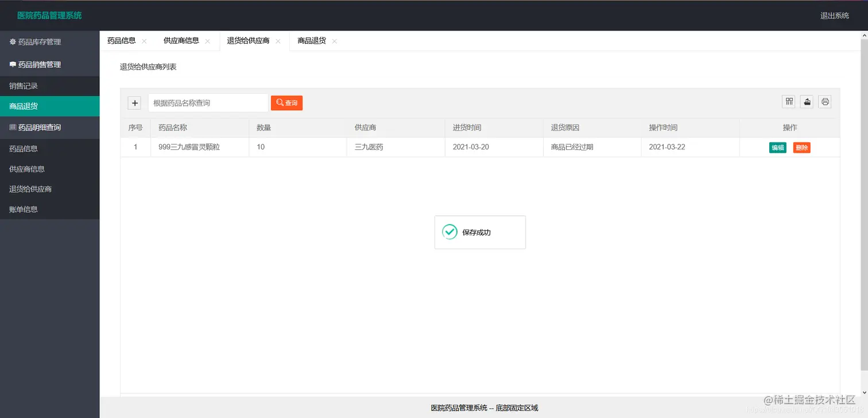Click the 商品已经过期 reason cell
The width and height of the screenshot is (868, 418).
pyautogui.click(x=592, y=147)
